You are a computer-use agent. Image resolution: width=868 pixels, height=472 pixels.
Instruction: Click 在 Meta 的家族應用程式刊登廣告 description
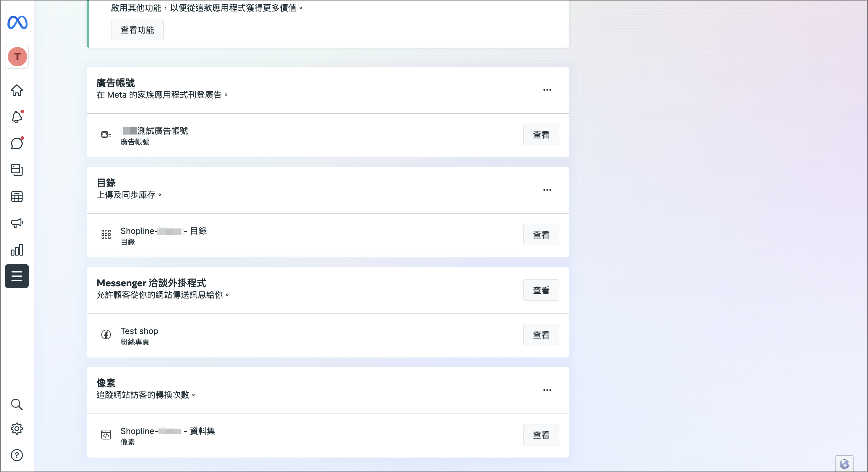pos(162,95)
